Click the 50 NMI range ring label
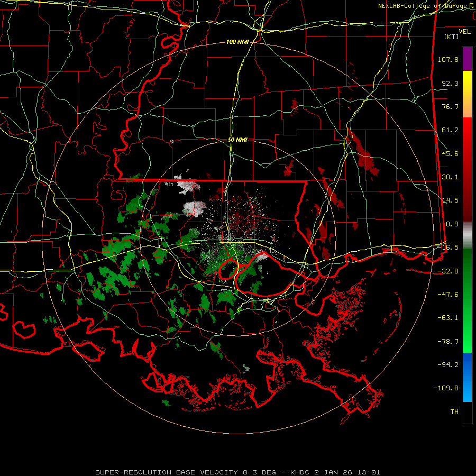Viewport: 476px width, 476px height. [237, 140]
